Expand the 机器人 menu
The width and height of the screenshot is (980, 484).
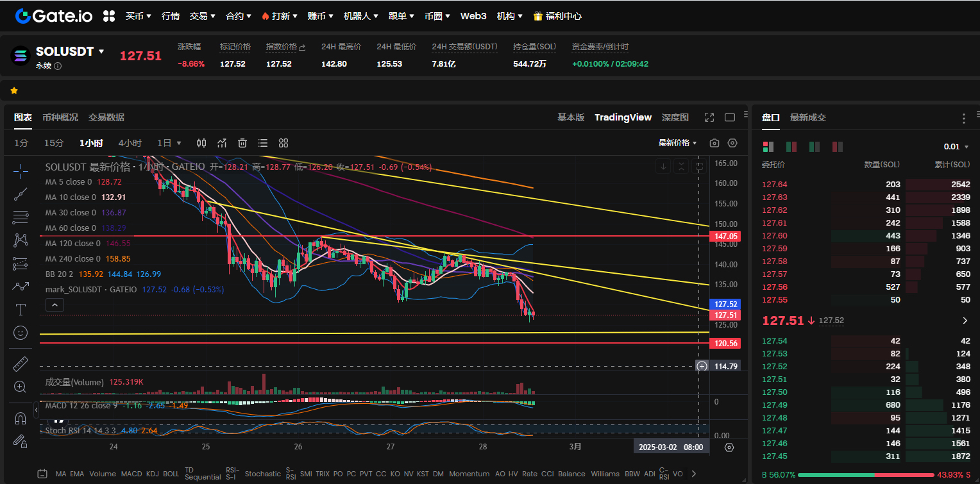point(360,16)
